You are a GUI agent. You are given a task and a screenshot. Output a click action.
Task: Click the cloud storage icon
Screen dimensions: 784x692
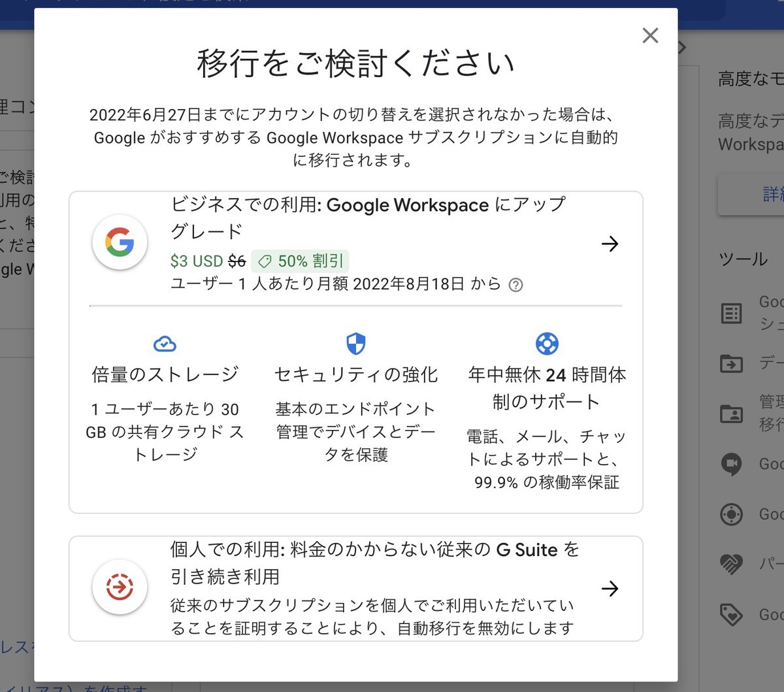[165, 343]
